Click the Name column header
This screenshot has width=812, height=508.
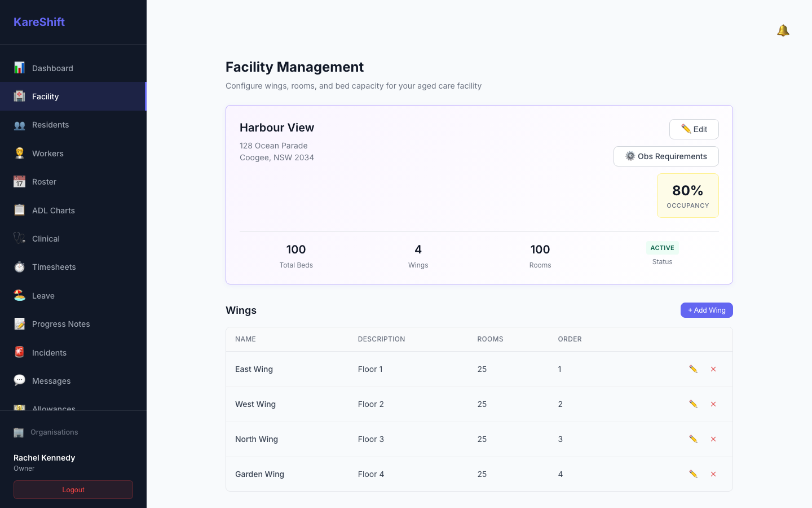pyautogui.click(x=245, y=339)
